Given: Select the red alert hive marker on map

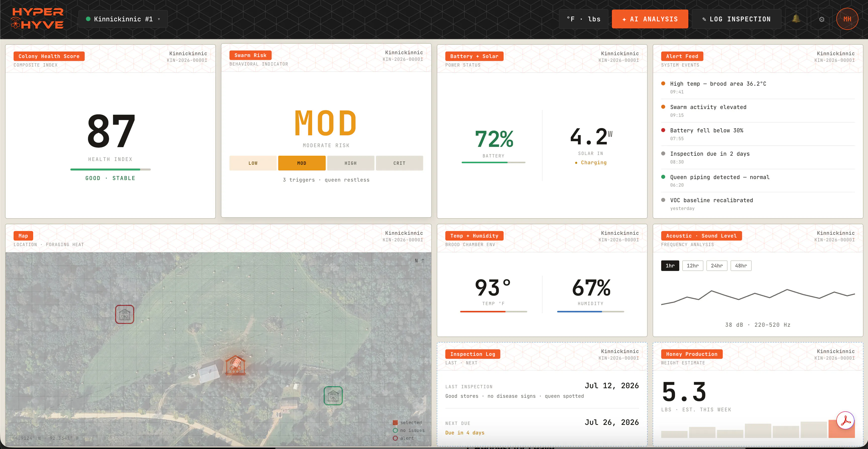Looking at the screenshot, I should [125, 315].
